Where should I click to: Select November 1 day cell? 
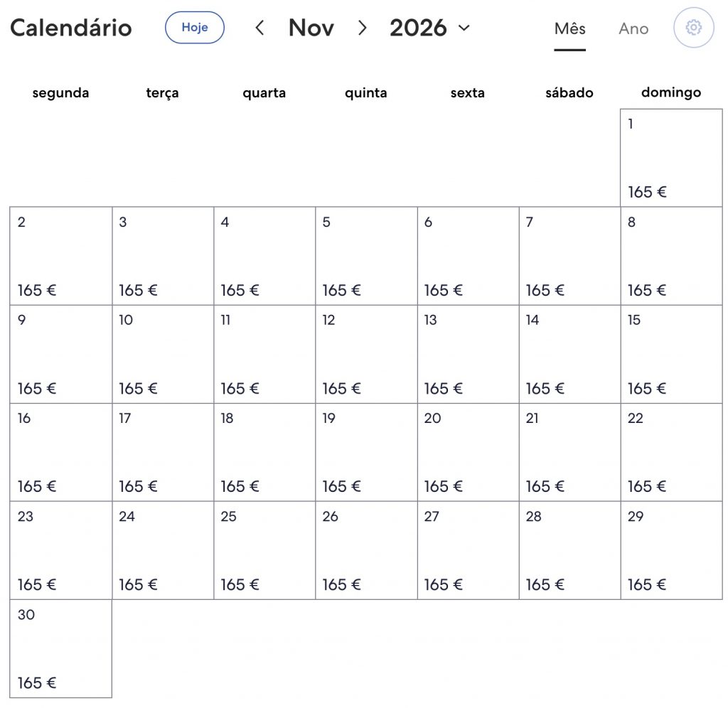coord(671,158)
